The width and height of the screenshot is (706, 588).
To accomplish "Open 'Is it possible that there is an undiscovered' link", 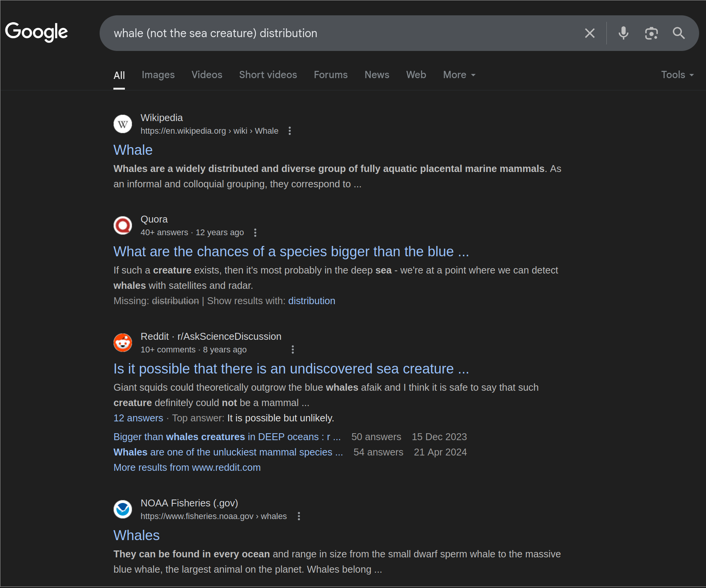I will click(291, 369).
